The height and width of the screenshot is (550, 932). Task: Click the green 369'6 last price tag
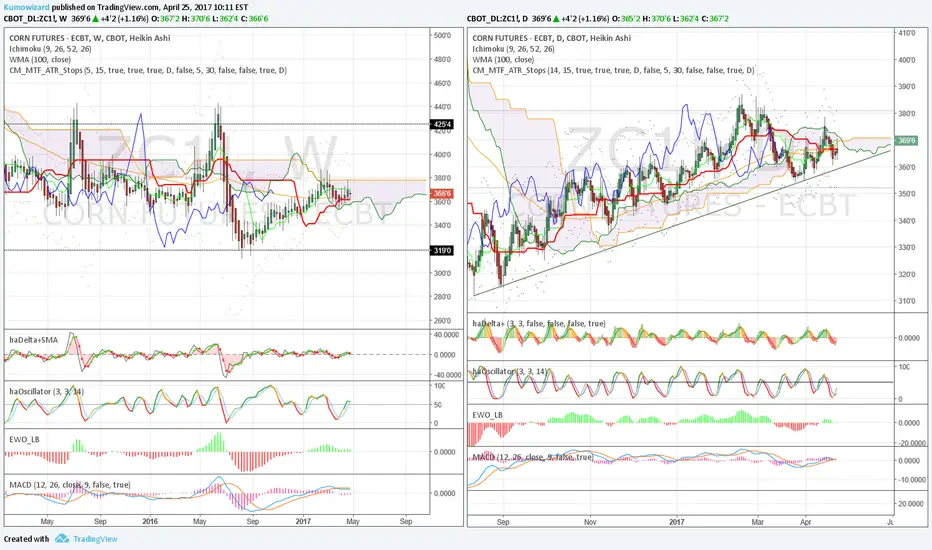(x=906, y=141)
